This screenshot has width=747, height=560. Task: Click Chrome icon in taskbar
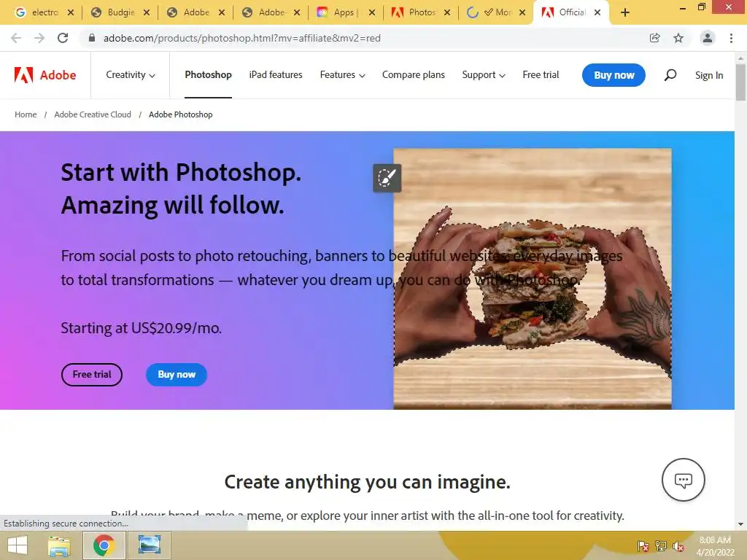click(x=104, y=545)
